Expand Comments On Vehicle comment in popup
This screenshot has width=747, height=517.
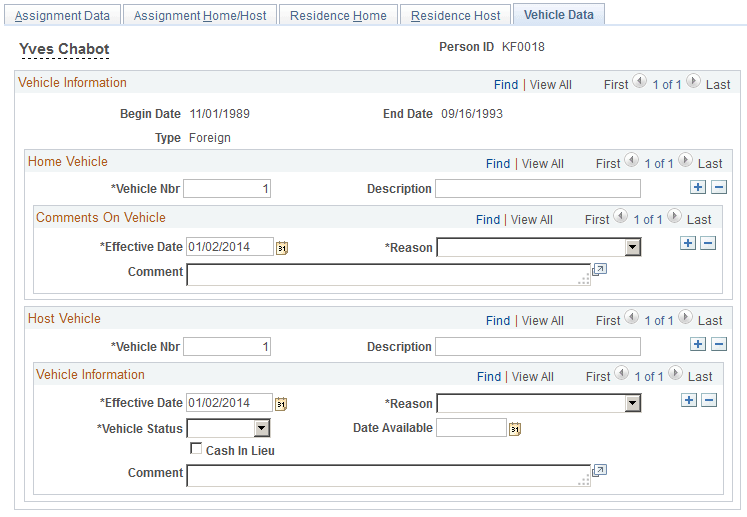[x=599, y=270]
